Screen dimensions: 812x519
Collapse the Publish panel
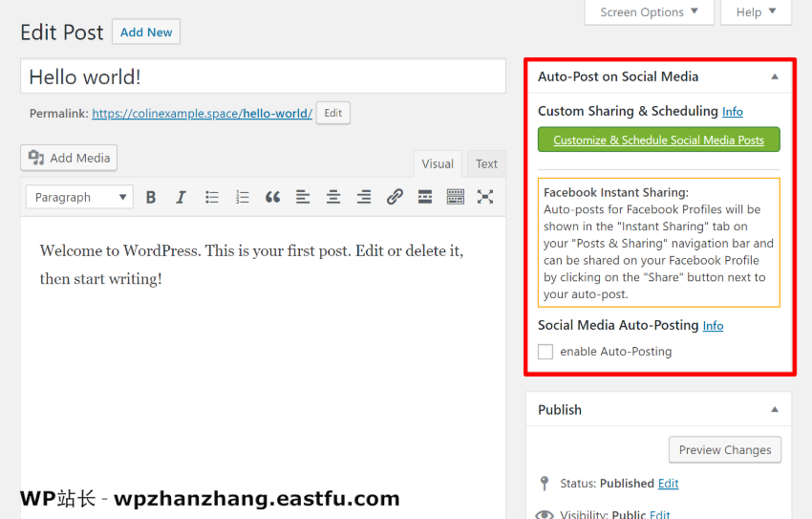775,410
